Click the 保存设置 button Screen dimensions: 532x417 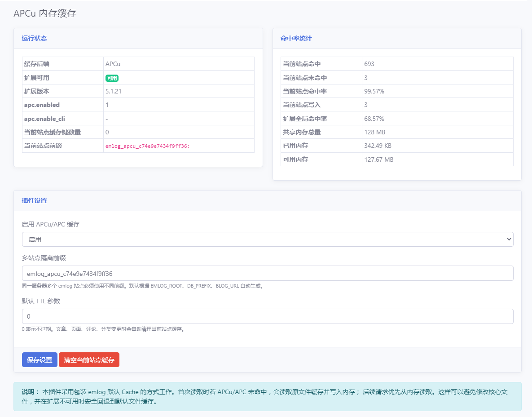pos(40,359)
